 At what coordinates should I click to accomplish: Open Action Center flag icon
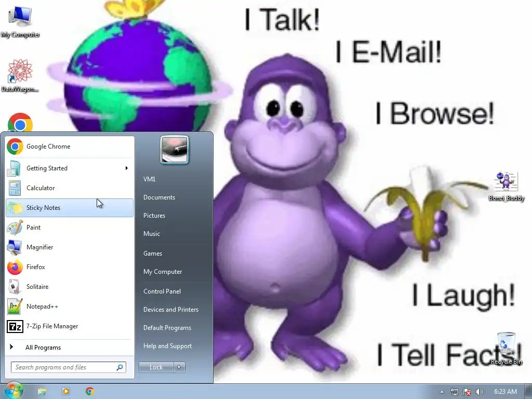(x=467, y=392)
